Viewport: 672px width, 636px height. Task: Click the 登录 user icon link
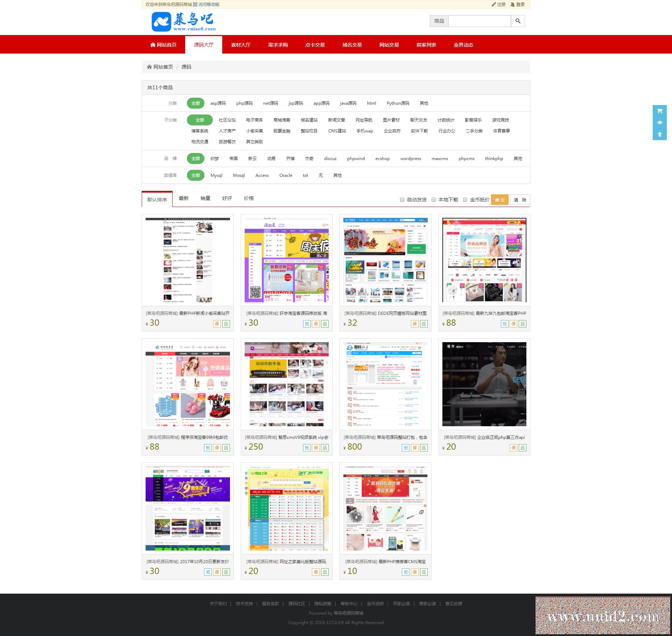click(518, 5)
